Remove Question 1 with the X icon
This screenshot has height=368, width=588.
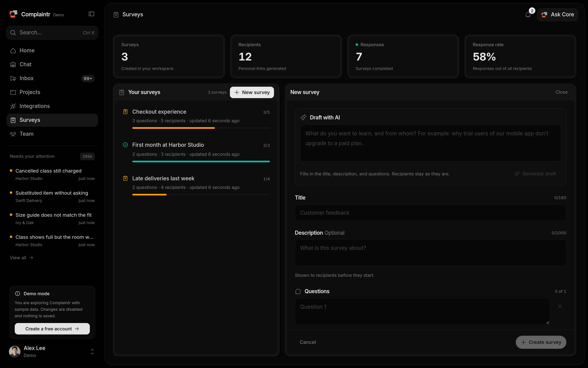click(x=560, y=306)
